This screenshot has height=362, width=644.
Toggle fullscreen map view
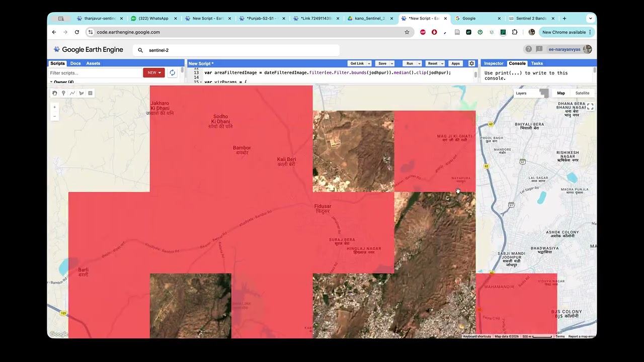pyautogui.click(x=590, y=107)
